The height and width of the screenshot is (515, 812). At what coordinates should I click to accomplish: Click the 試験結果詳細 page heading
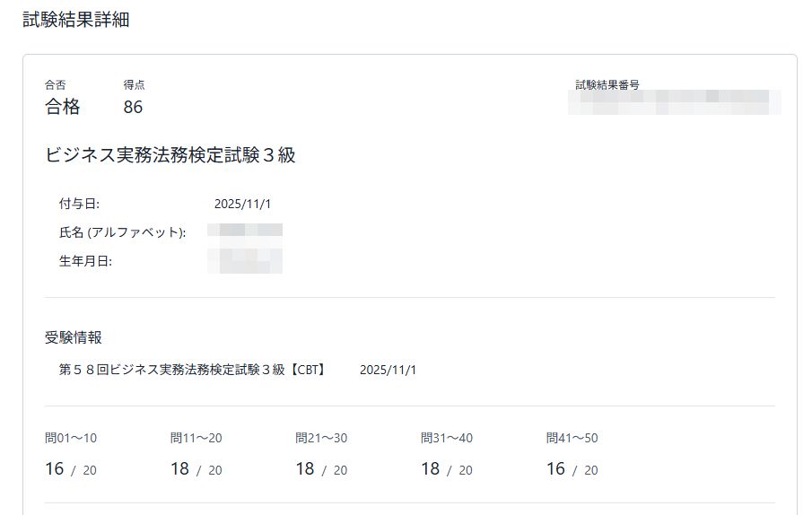pos(76,20)
